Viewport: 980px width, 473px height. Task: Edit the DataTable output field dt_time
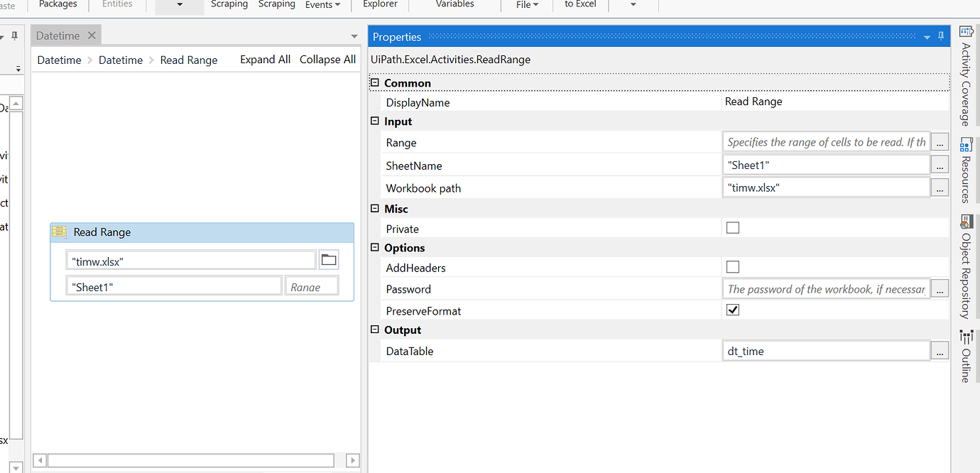[x=826, y=351]
